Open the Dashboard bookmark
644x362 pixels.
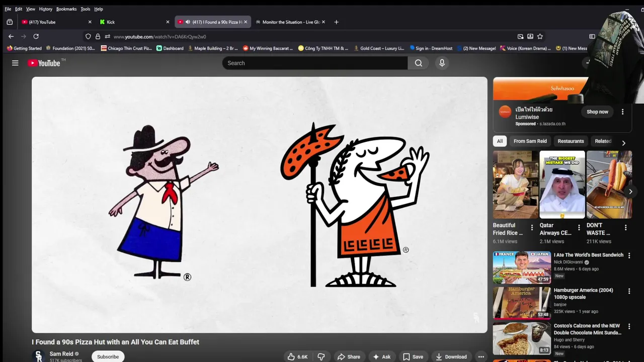tap(170, 48)
